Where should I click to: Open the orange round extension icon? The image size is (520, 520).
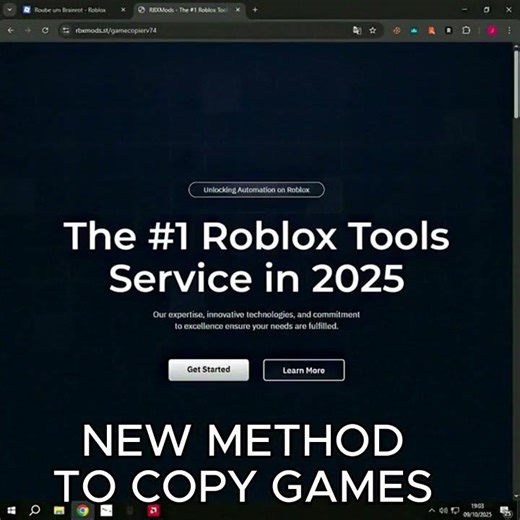tap(397, 30)
